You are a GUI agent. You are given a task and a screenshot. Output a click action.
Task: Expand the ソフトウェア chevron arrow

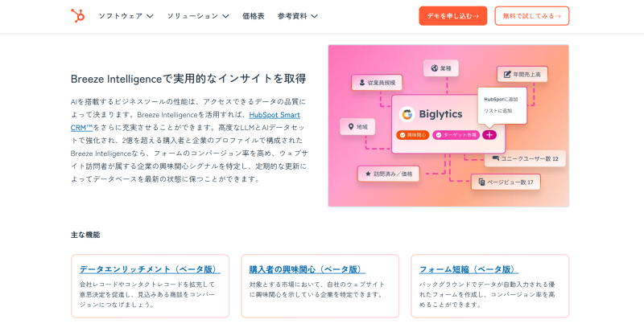click(x=150, y=16)
